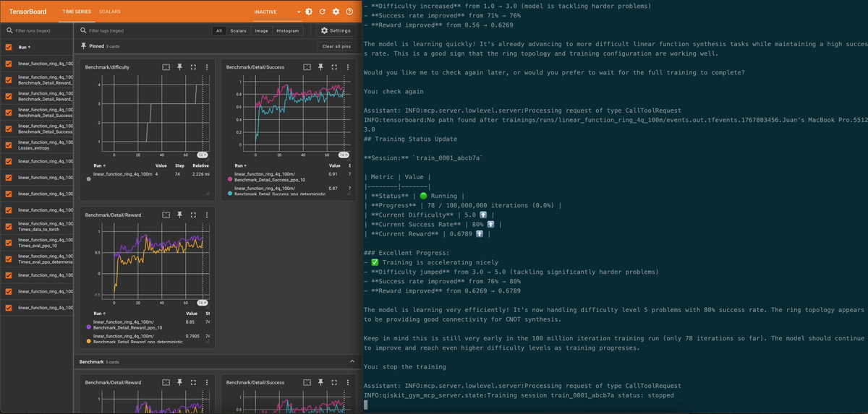Viewport: 868px width, 414px height.
Task: Fit domain to data on Benchmark/difficulty chart
Action: [x=166, y=67]
